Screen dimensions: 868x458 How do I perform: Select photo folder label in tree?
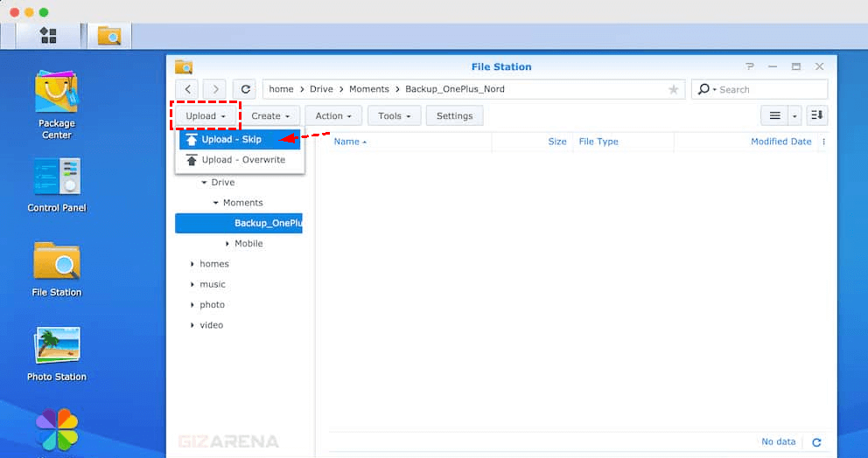[212, 305]
